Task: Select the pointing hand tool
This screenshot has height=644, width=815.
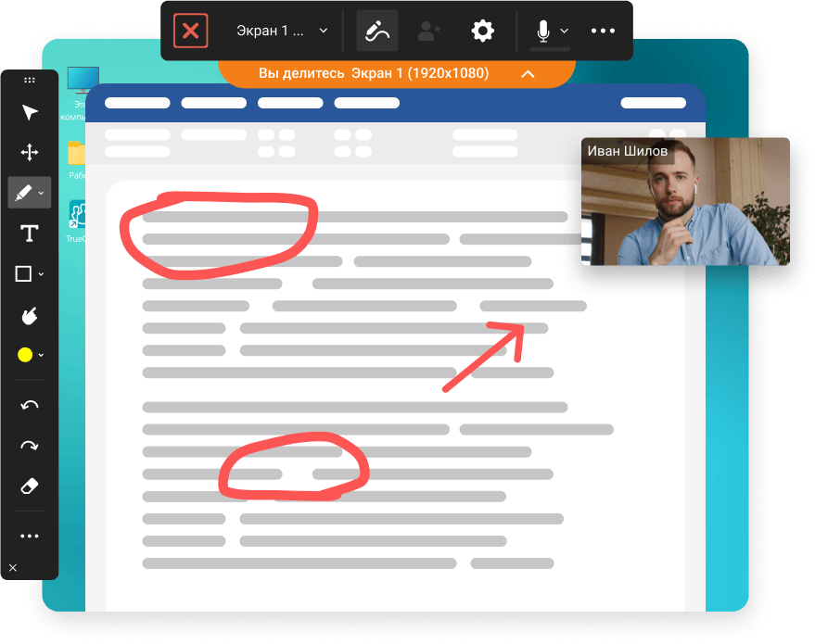Action: tap(30, 315)
